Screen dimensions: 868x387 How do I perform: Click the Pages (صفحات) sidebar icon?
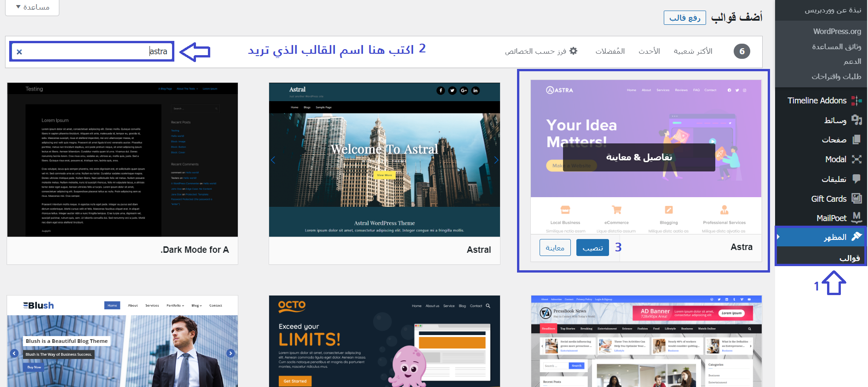pyautogui.click(x=857, y=140)
